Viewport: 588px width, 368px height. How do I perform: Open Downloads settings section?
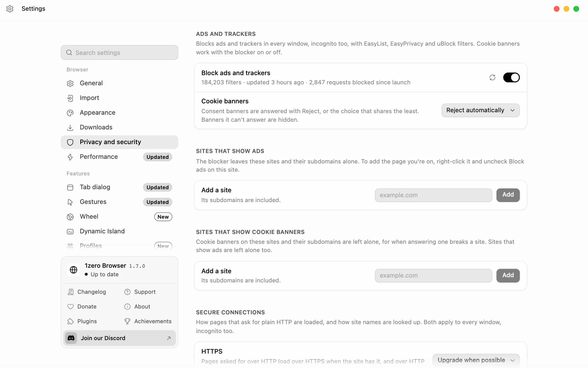119,127
